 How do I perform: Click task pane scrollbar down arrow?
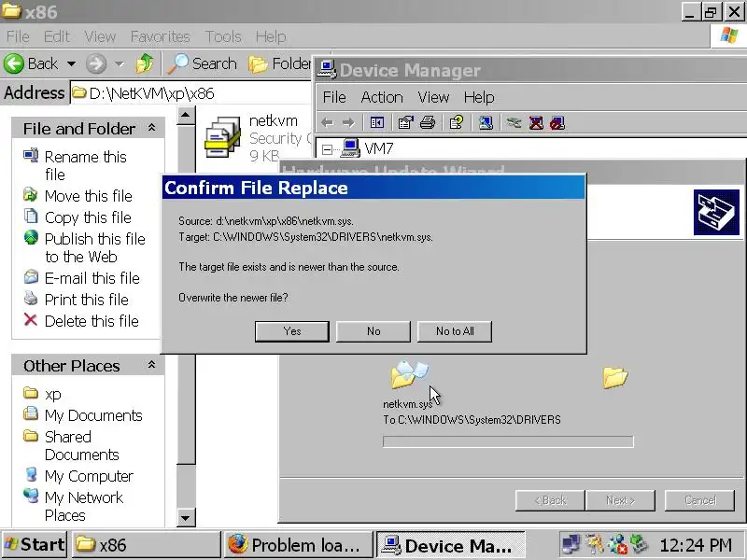click(x=186, y=517)
